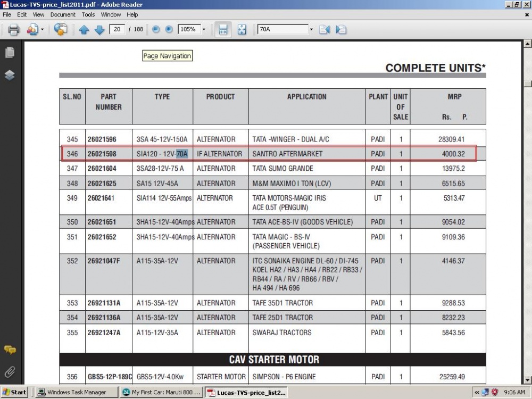Click the highlighted 70A text in row 346
The width and height of the screenshot is (532, 399).
coord(182,154)
